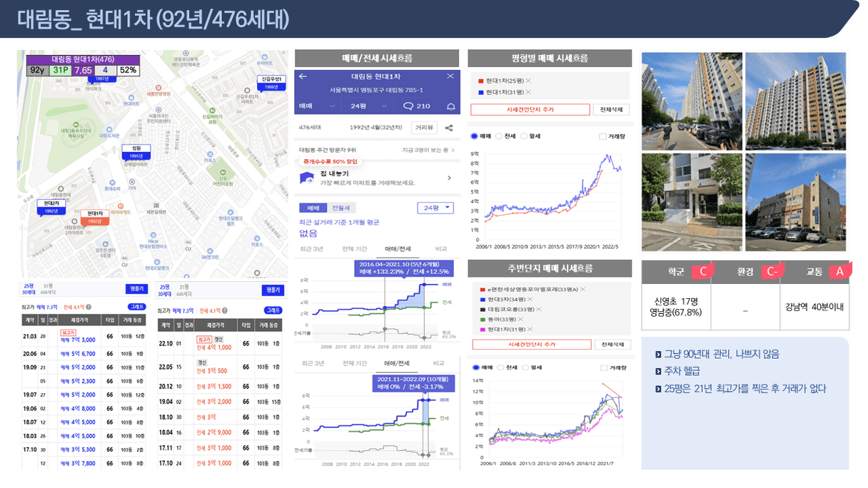Screen dimensions: 868x488
Task: Click the 거리뷰 button
Action: click(x=424, y=128)
